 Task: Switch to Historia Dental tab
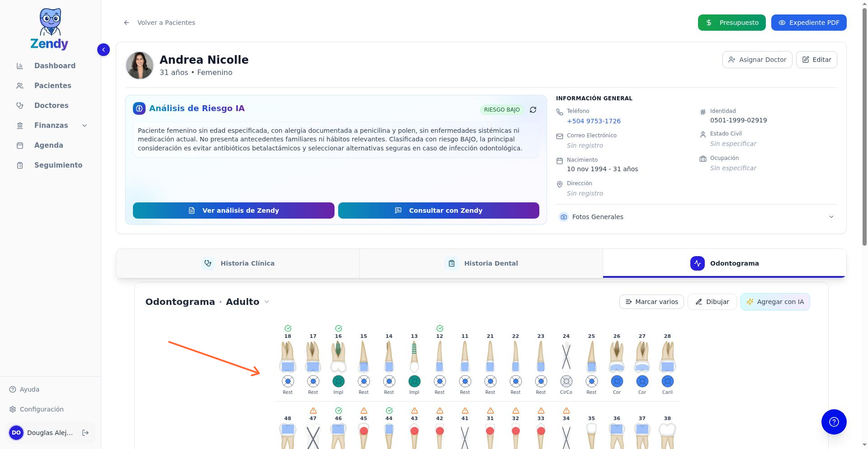(x=481, y=263)
